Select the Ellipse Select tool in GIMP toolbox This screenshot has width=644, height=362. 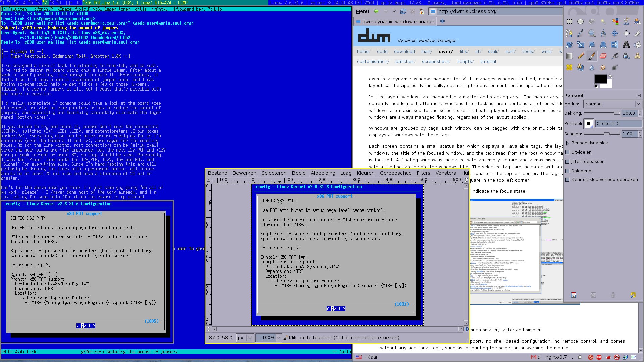click(581, 22)
